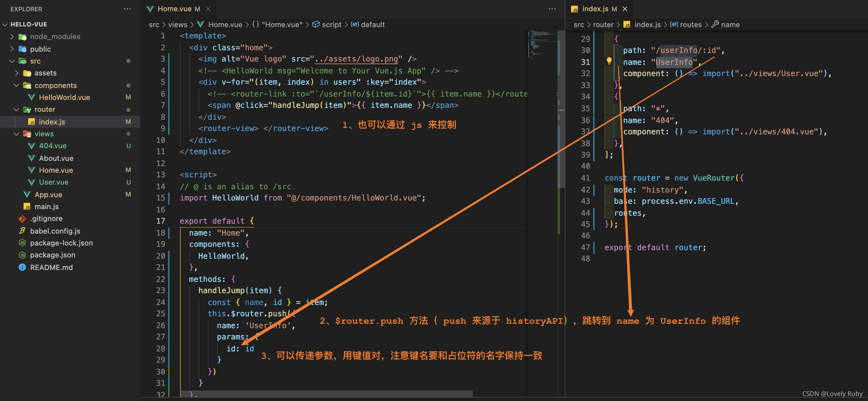Switch to the Home.vue tab

coord(174,9)
